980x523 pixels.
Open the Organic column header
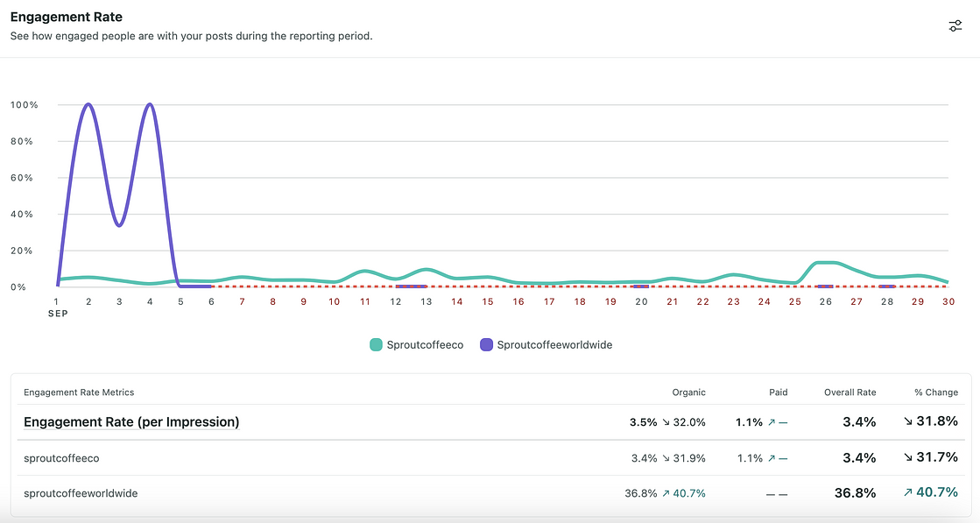[x=688, y=392]
